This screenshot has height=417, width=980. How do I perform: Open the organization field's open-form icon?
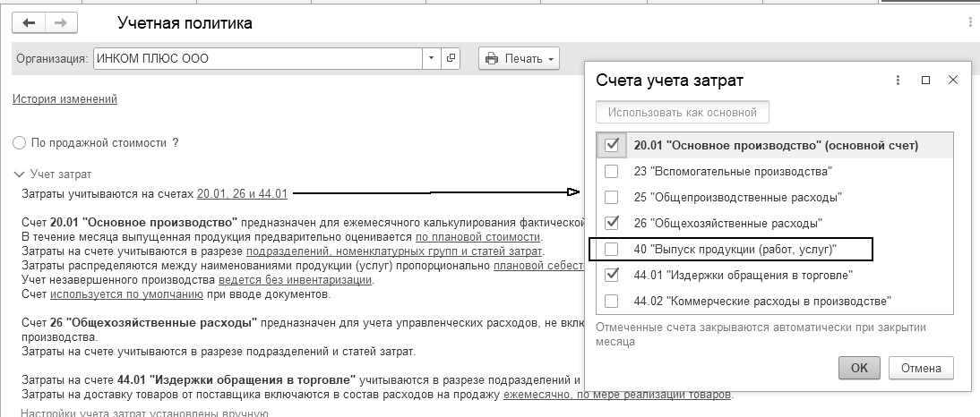pos(451,59)
